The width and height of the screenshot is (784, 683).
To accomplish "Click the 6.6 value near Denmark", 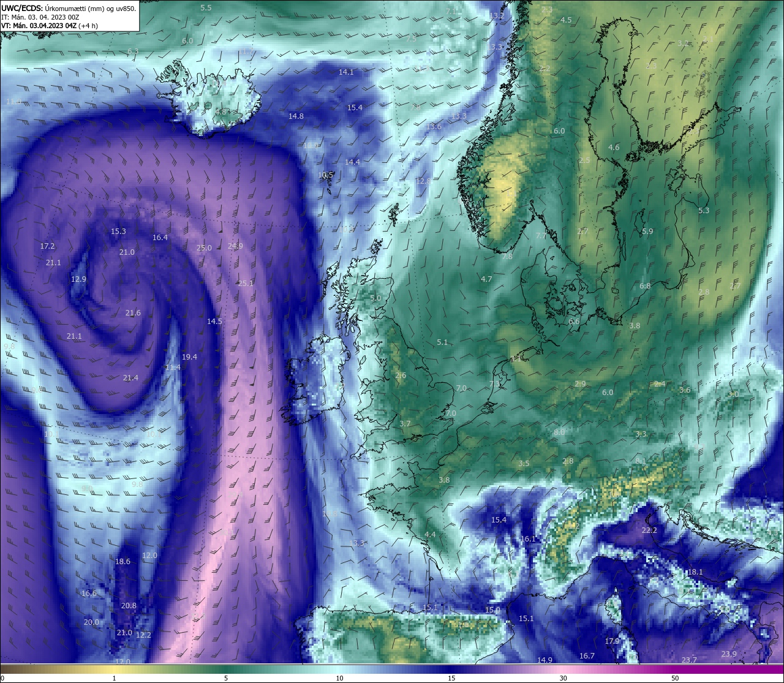I will tap(574, 322).
